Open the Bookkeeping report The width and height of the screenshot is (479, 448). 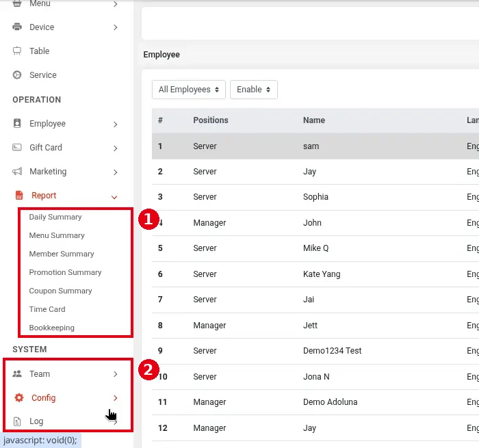pyautogui.click(x=51, y=328)
